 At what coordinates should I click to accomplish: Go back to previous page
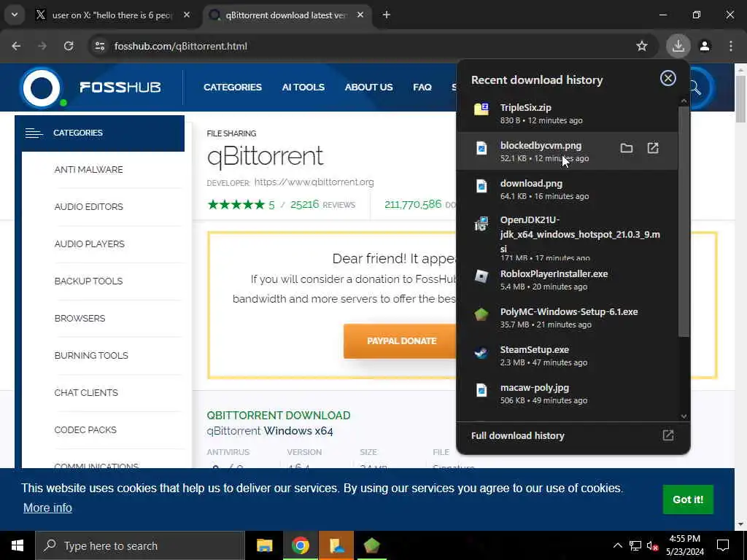16,46
